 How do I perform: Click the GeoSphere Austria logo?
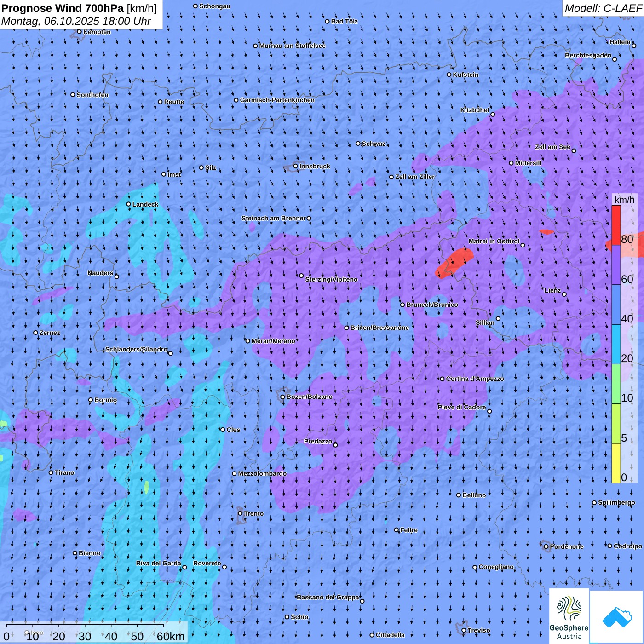click(569, 616)
